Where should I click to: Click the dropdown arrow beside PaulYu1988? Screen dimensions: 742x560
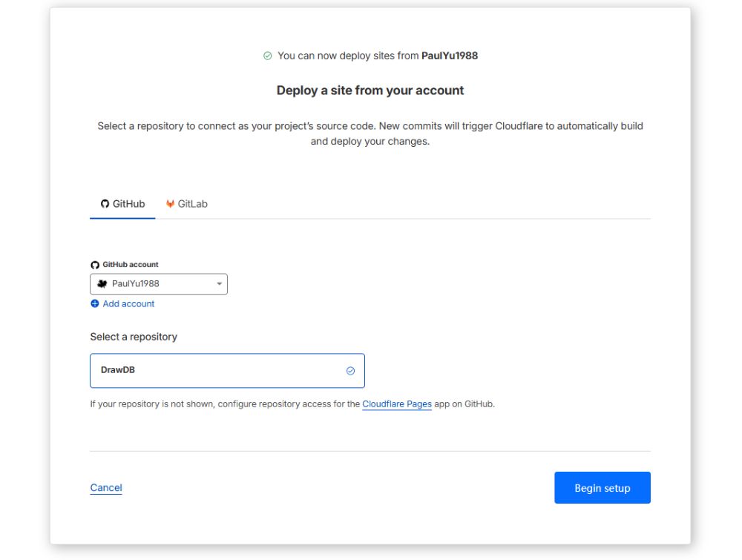tap(219, 283)
